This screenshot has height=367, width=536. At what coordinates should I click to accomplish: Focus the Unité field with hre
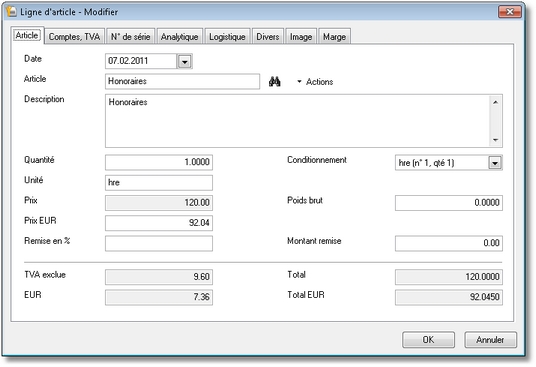coord(159,182)
